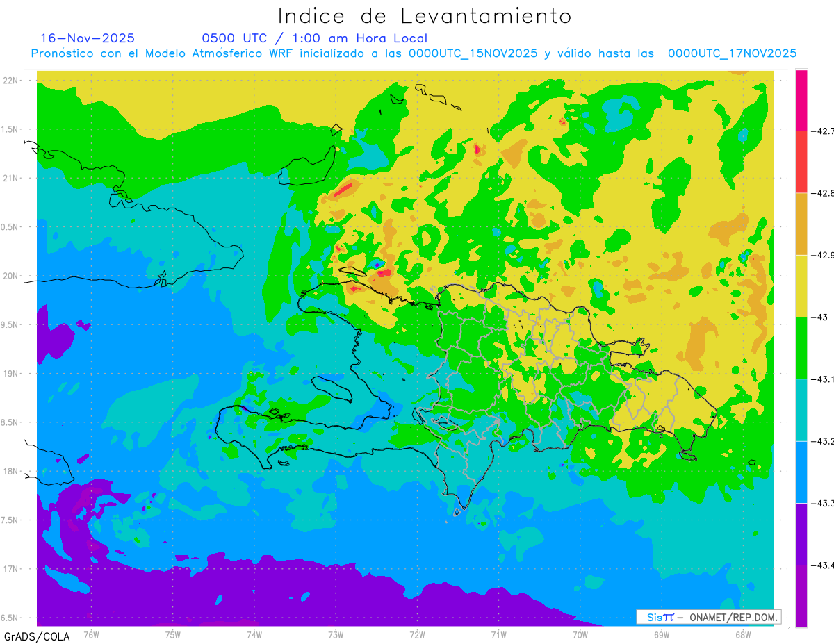Click longitude label '71W'
The height and width of the screenshot is (644, 834).
[x=498, y=635]
